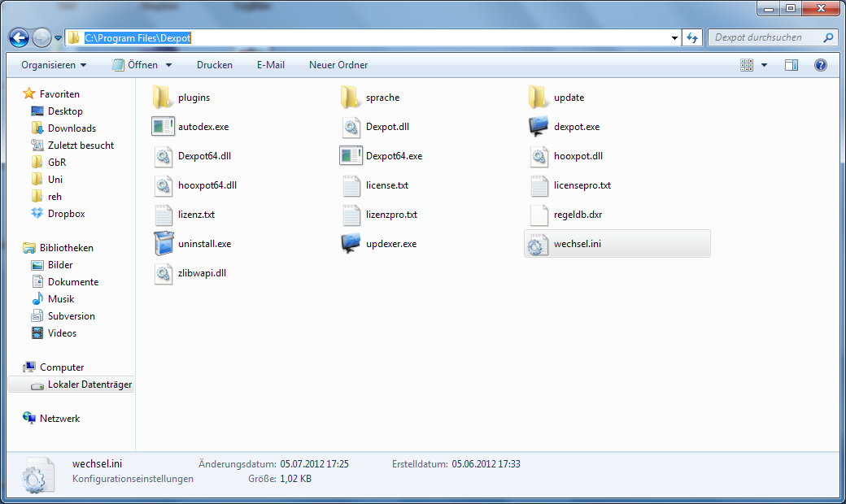Image resolution: width=846 pixels, height=504 pixels.
Task: Click Erstelldatum value 05.06.2012 17:33
Action: (486, 464)
